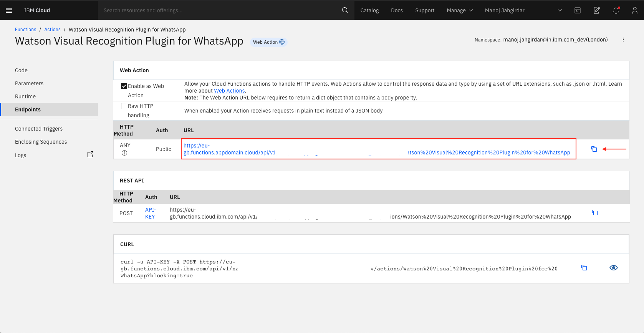Click the page title heading
Screen dimensions: 644x333
129,41
